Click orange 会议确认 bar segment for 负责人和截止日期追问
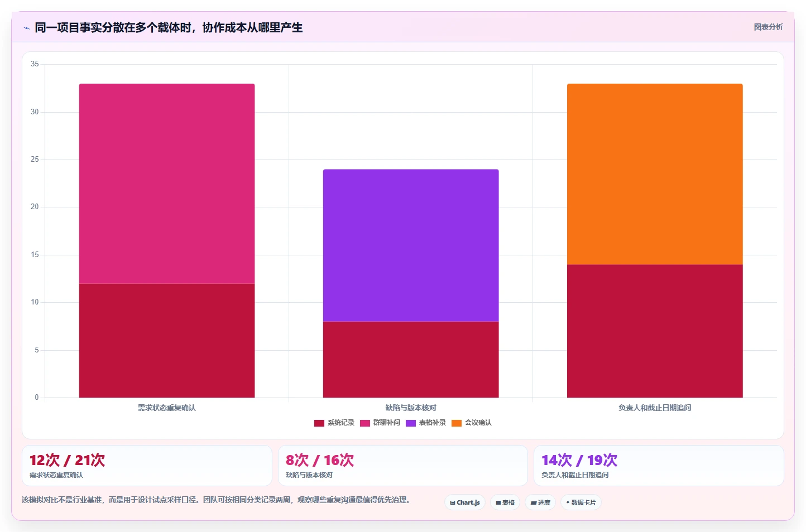806x532 pixels. [655, 174]
